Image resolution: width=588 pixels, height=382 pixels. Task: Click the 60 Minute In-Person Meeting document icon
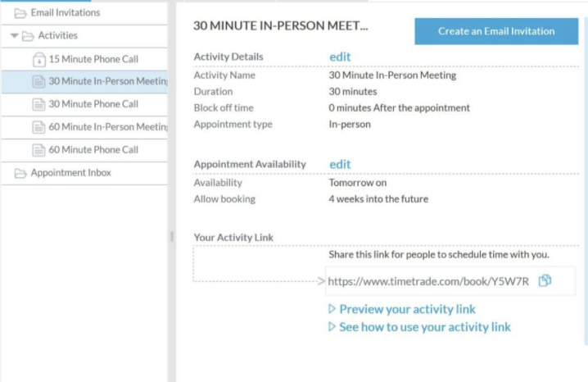click(x=38, y=127)
